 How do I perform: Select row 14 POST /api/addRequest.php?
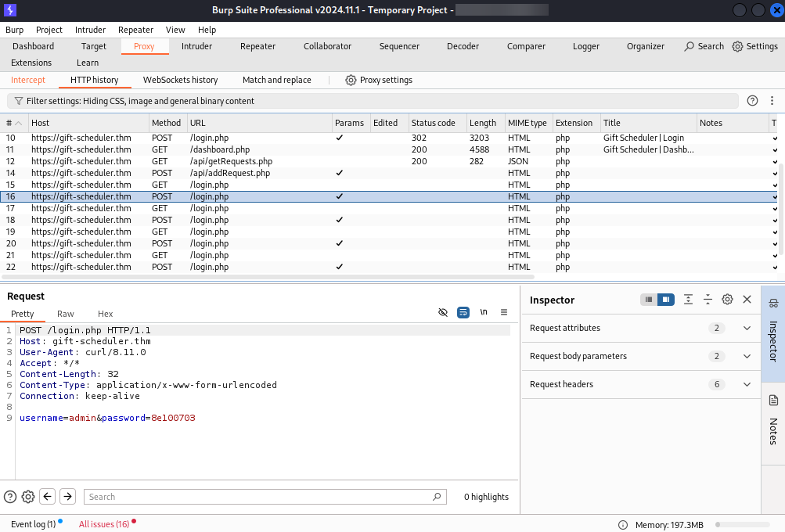pyautogui.click(x=390, y=173)
